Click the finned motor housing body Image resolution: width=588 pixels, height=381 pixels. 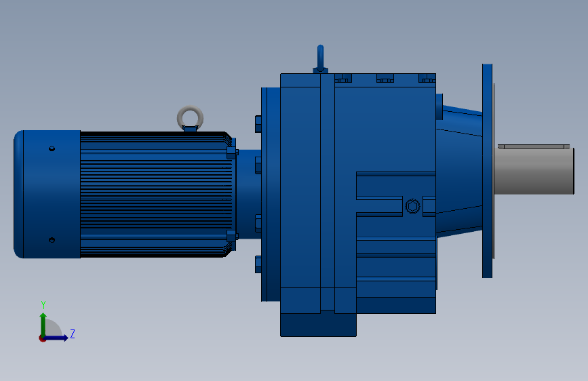click(x=155, y=195)
